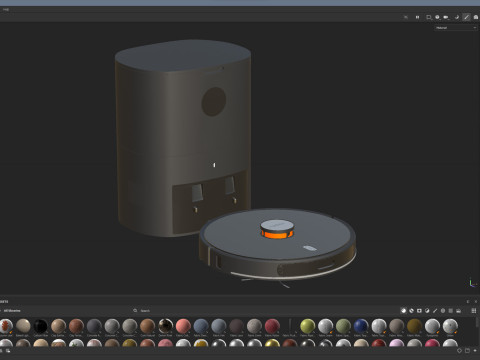Switch to the Iray render mode icon
Viewport: 480px width, 360px height.
point(476,17)
